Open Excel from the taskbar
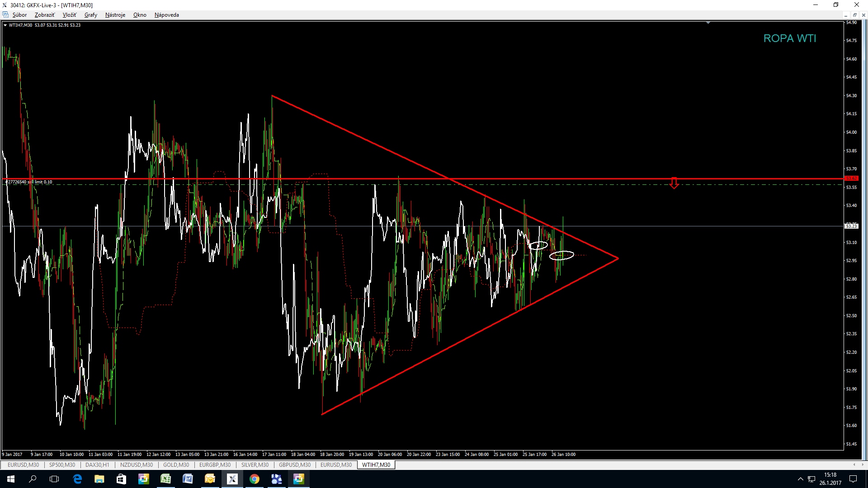This screenshot has width=868, height=488. 165,479
